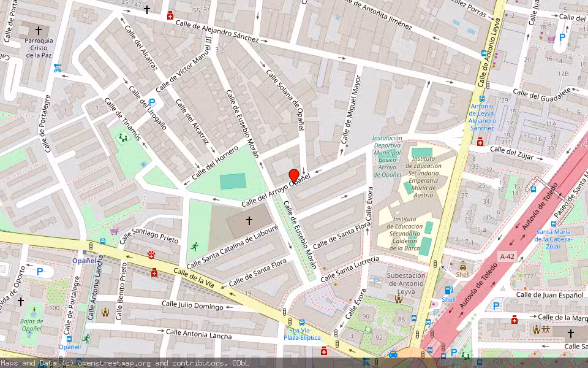Image resolution: width=588 pixels, height=368 pixels.
Task: Select the bus stop icon beside Calle de Antonio Leyva
Action: pyautogui.click(x=482, y=98)
